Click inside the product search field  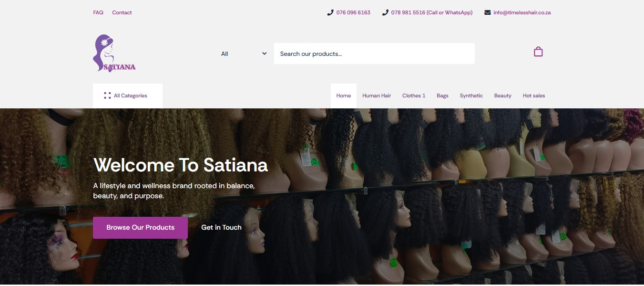[374, 53]
